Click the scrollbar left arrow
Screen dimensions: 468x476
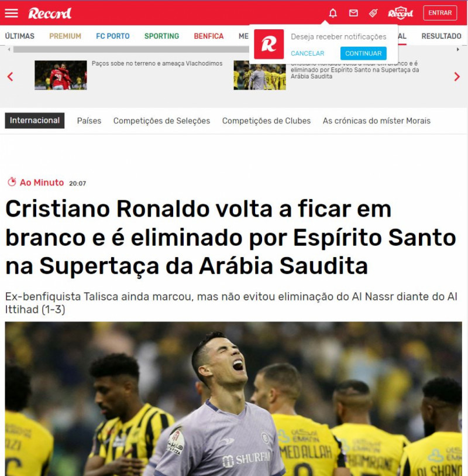coord(9,50)
